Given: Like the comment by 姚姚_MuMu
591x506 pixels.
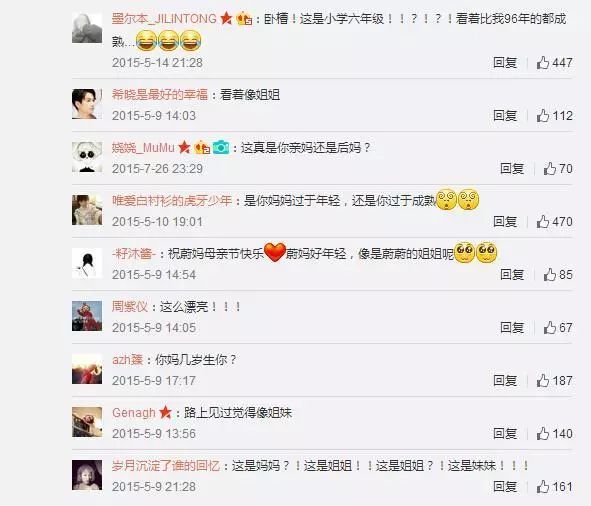Looking at the screenshot, I should 550,169.
